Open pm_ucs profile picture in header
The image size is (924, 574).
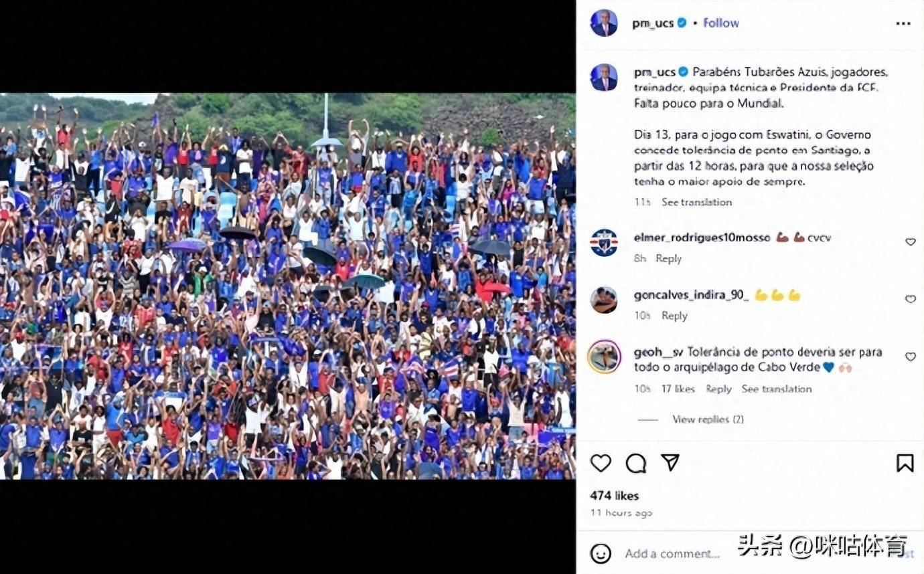click(604, 23)
